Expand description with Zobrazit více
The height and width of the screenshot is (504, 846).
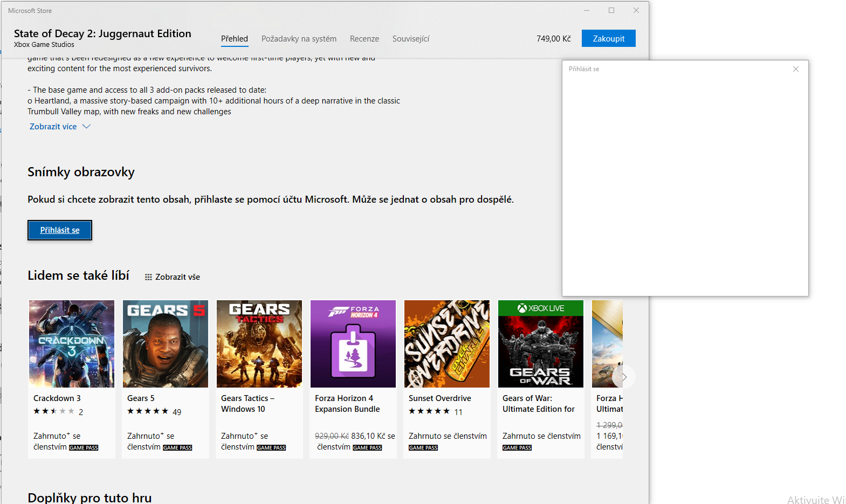(60, 127)
